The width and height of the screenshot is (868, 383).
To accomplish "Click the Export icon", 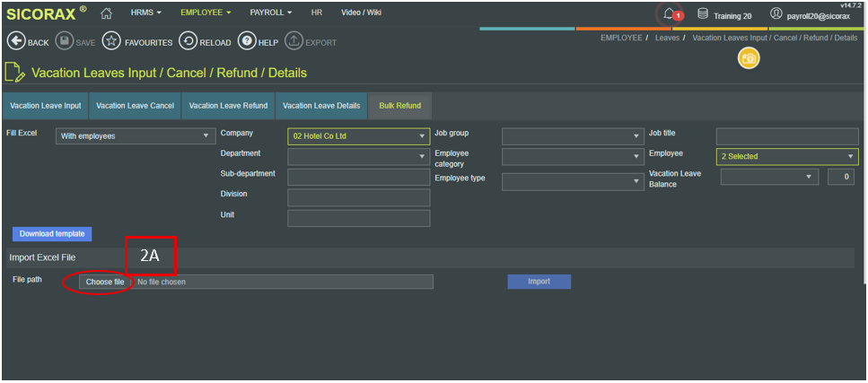I will pos(294,41).
